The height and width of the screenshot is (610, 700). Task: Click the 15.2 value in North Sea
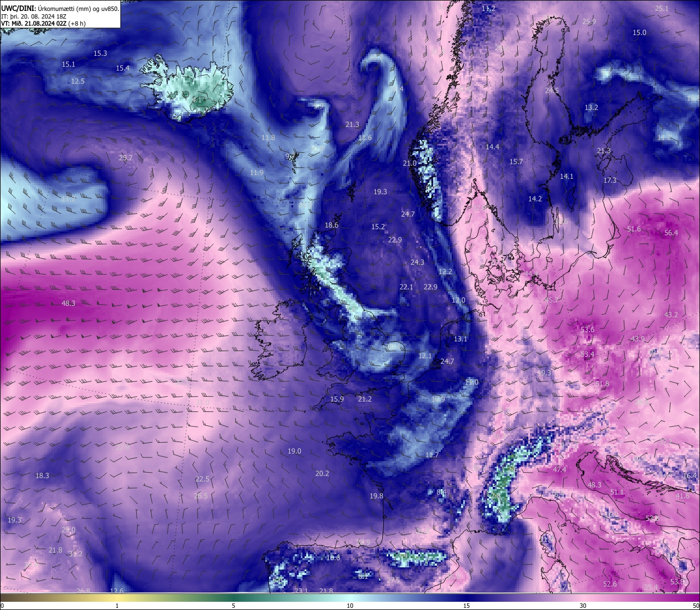378,227
